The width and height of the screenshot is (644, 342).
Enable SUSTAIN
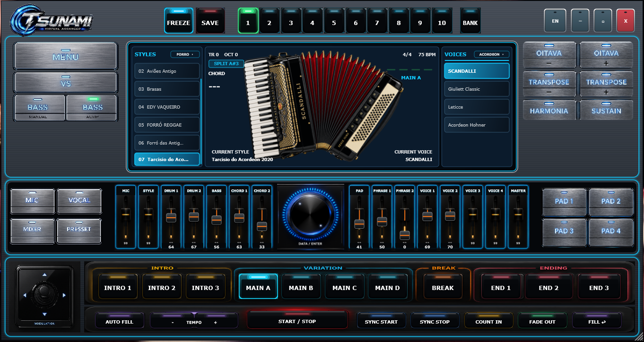pyautogui.click(x=606, y=110)
